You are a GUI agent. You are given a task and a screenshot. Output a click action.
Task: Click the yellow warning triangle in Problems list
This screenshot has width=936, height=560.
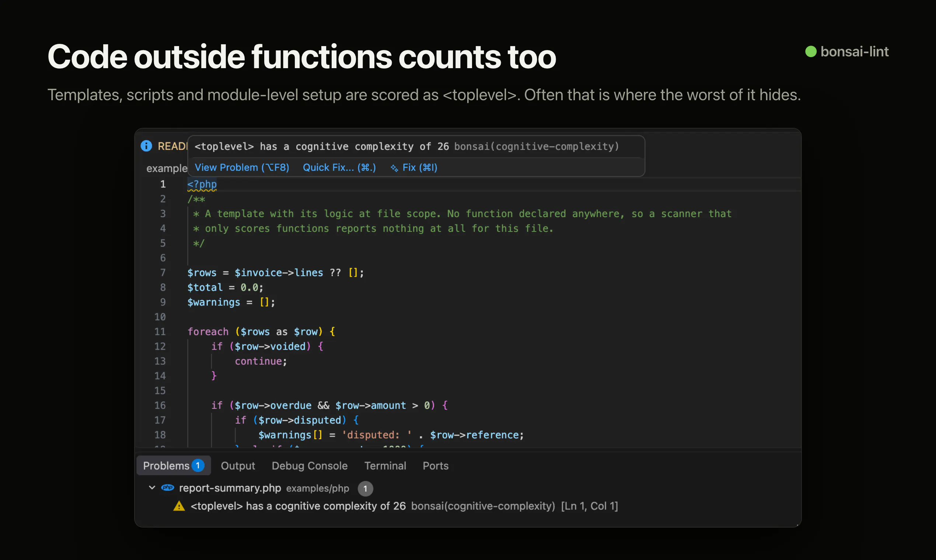coord(179,506)
